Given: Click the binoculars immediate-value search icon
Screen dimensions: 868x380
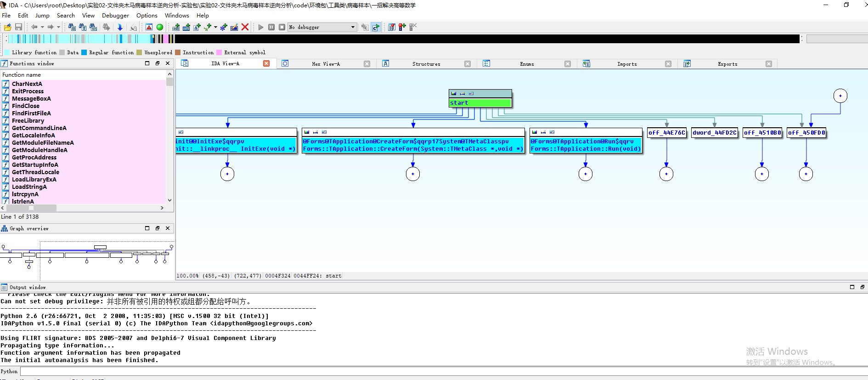Looking at the screenshot, I should pos(72,27).
